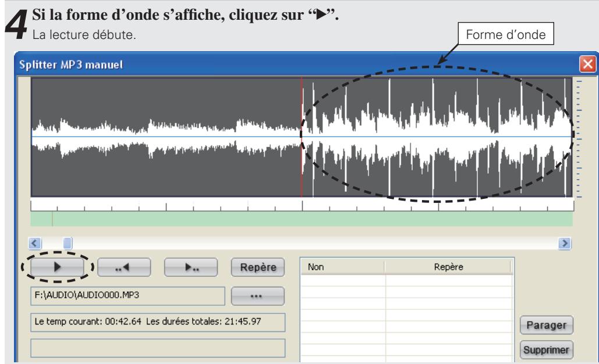Image resolution: width=599 pixels, height=364 pixels.
Task: Close the Splitter MP3 manuel window
Action: [587, 64]
